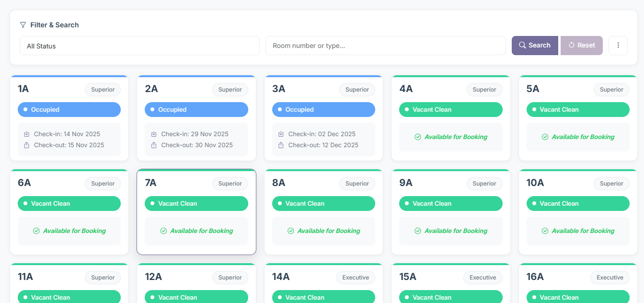Select the room number 1A heading
Viewport: 644px width, 303px height.
coord(23,89)
